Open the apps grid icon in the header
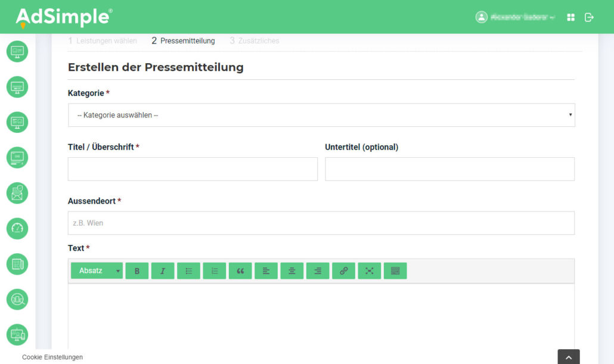The height and width of the screenshot is (364, 614). pyautogui.click(x=570, y=17)
